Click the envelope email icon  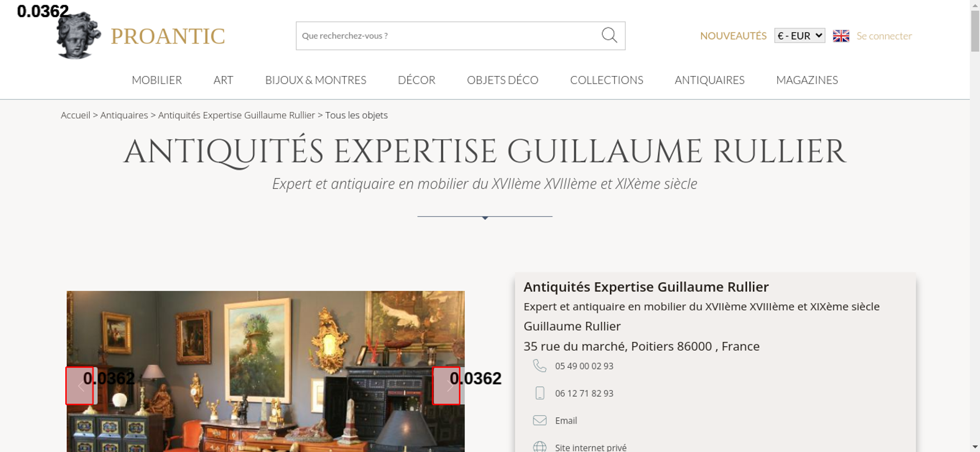tap(539, 420)
